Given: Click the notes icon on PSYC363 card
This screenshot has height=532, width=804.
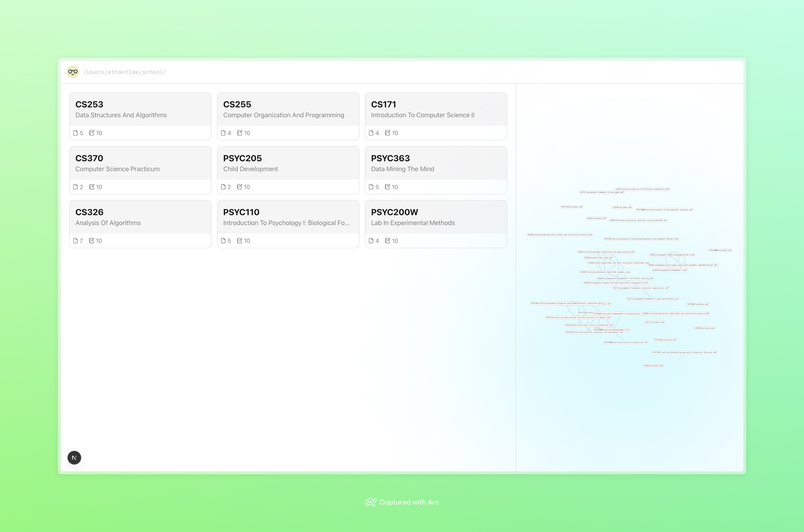Looking at the screenshot, I should pos(387,187).
